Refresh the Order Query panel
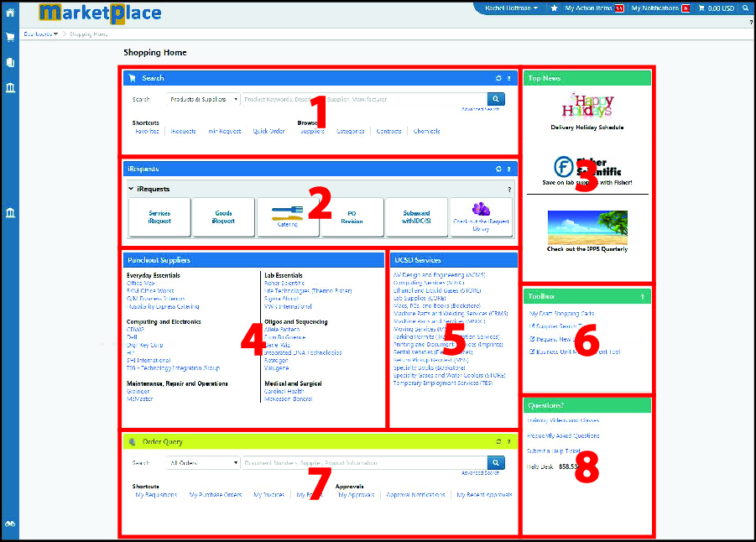 (498, 441)
